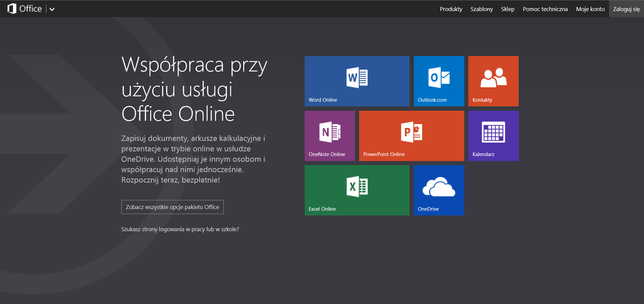Click the Office logo in header
644x304 pixels.
pyautogui.click(x=25, y=9)
